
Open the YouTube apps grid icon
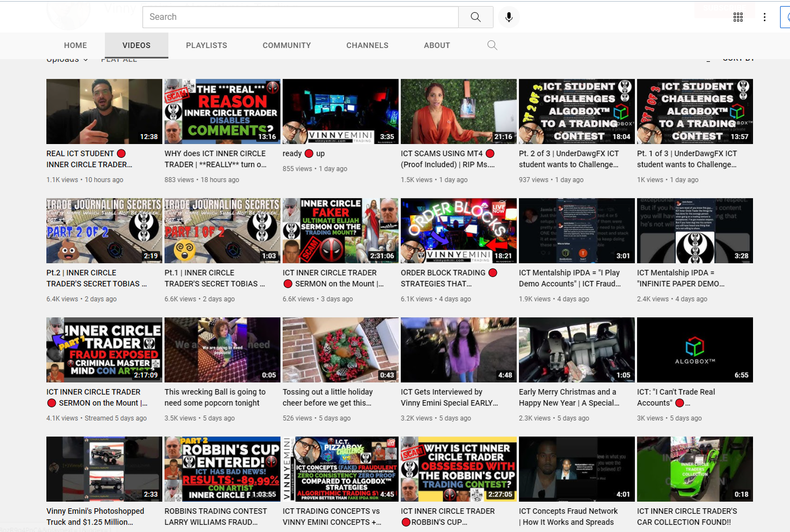click(738, 17)
